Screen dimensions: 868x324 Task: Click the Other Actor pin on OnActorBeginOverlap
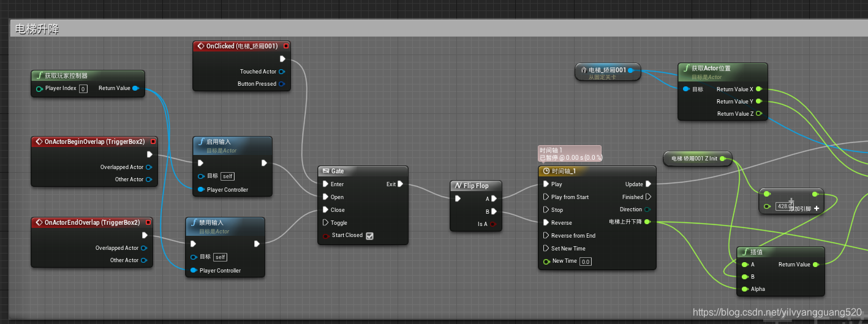(x=149, y=179)
